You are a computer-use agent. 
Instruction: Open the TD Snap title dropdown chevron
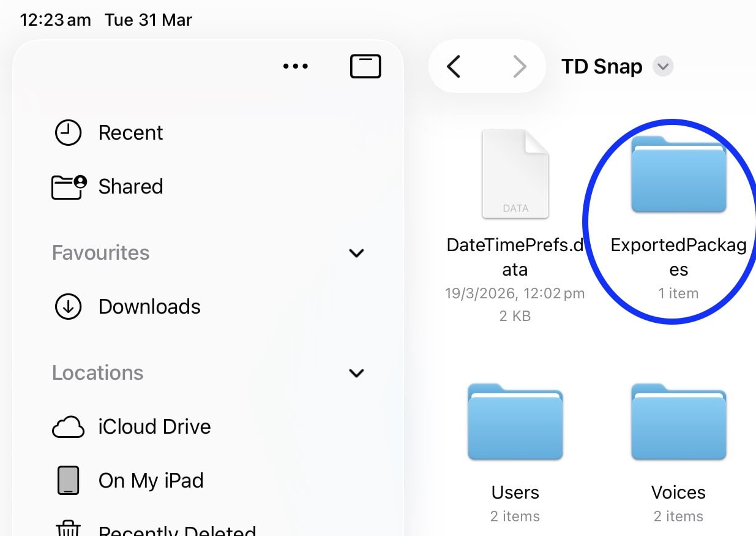(x=663, y=67)
